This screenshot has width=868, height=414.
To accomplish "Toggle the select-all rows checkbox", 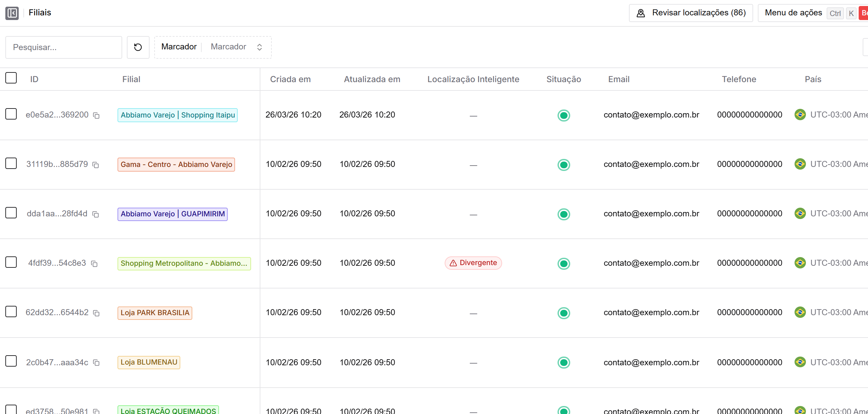I will click(11, 78).
